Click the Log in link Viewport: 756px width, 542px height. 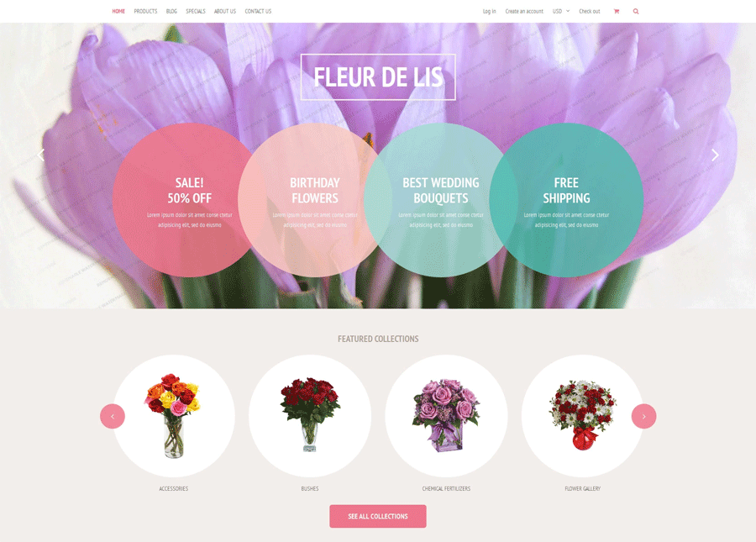tap(490, 11)
